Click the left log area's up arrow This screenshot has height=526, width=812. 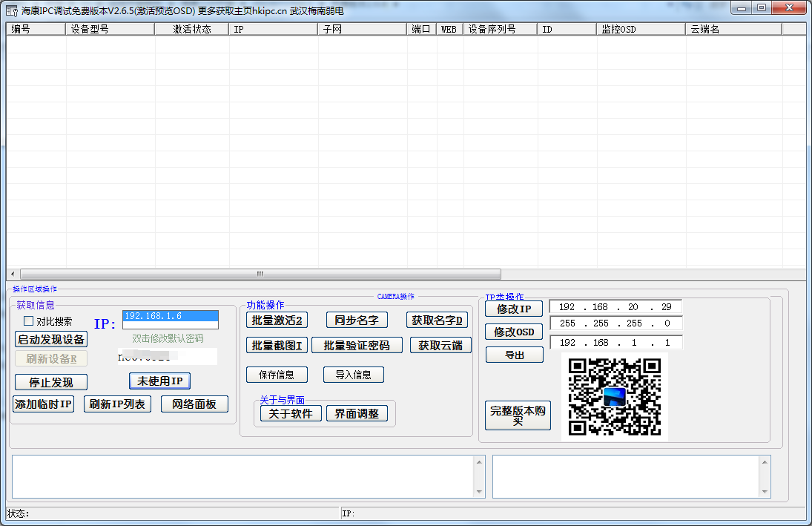point(479,461)
